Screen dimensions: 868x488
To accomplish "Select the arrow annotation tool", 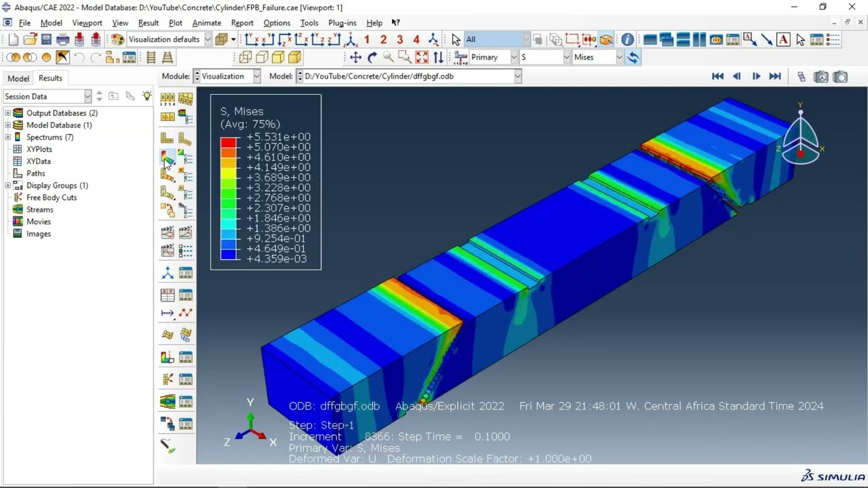I will point(767,39).
